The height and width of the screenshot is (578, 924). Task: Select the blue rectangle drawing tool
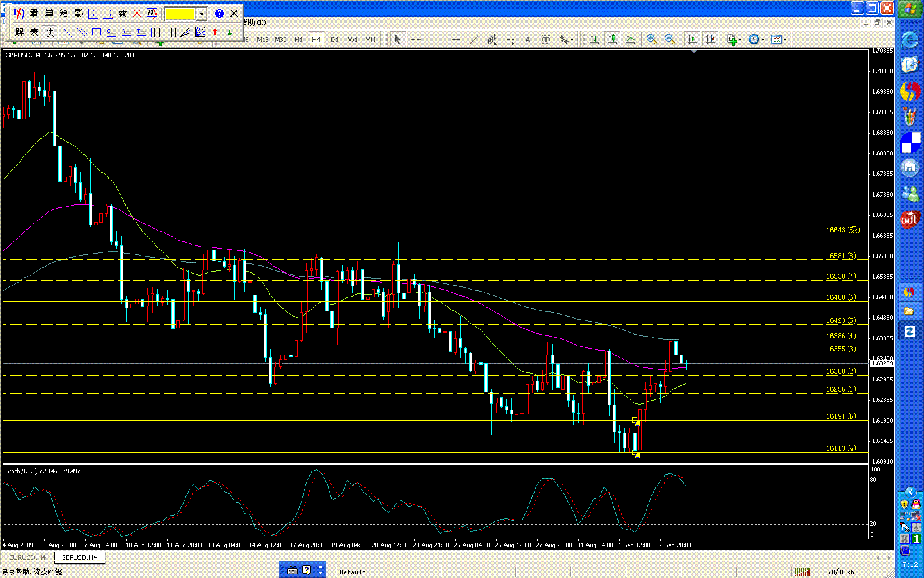(96, 31)
